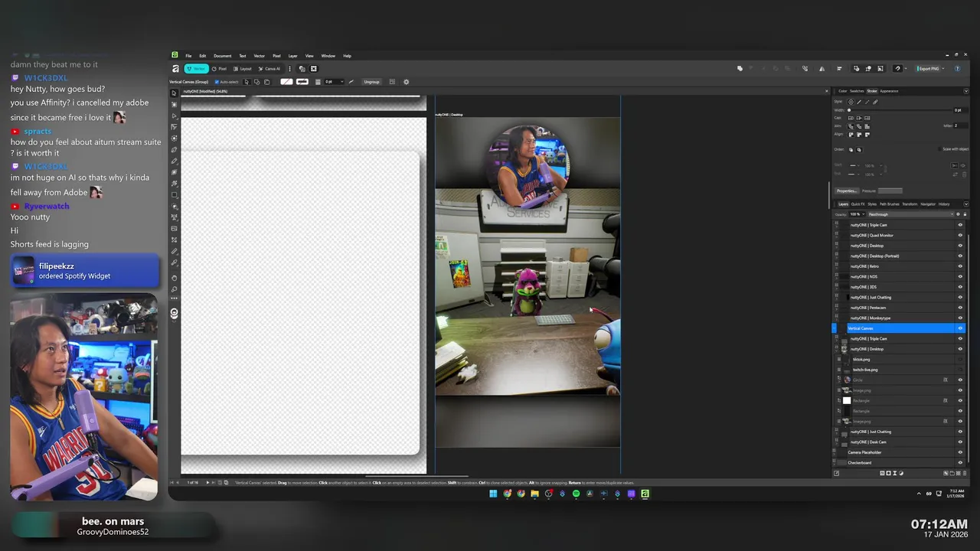Open the Layer menu
The width and height of the screenshot is (980, 551).
coord(292,56)
